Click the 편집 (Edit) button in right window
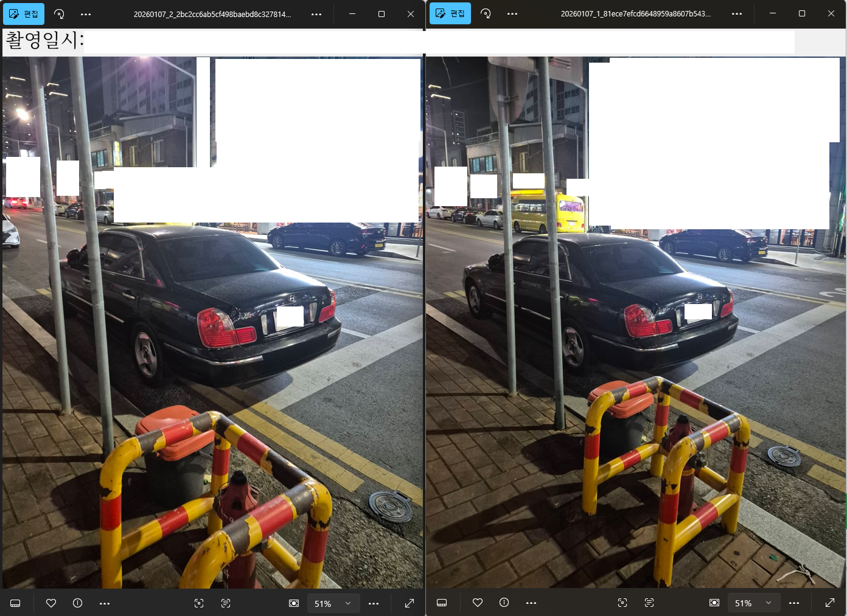This screenshot has width=847, height=616. pos(450,13)
